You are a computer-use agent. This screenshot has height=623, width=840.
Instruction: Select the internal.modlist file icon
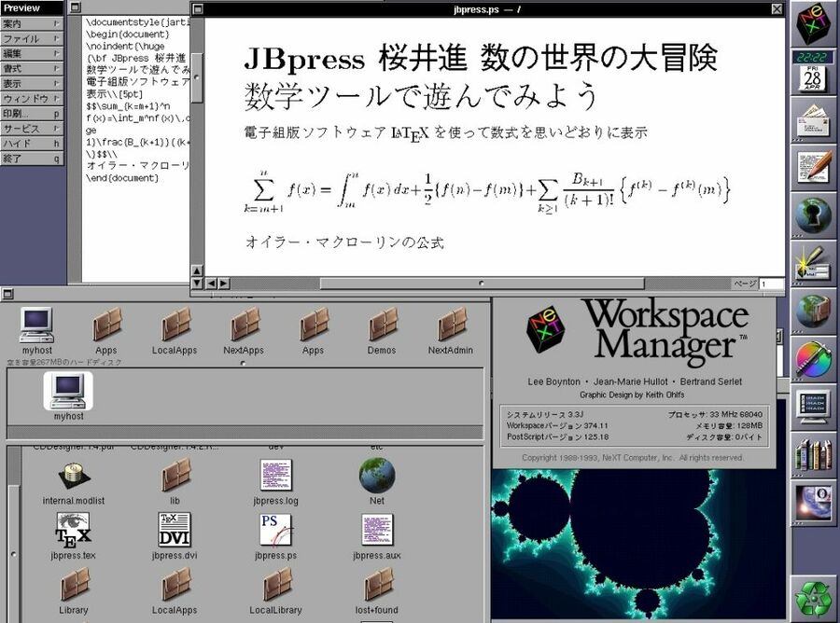click(74, 476)
